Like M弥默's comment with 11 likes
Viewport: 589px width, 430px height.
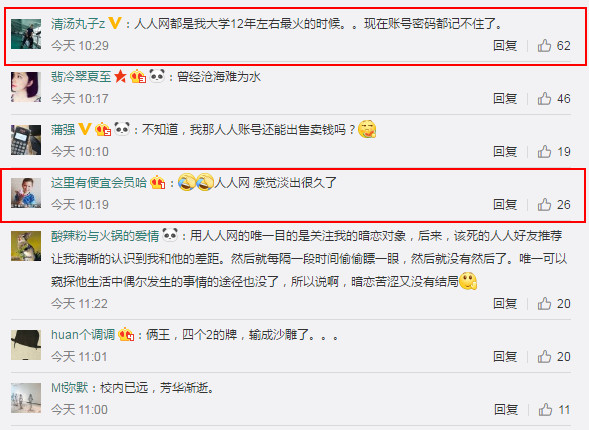(545, 410)
